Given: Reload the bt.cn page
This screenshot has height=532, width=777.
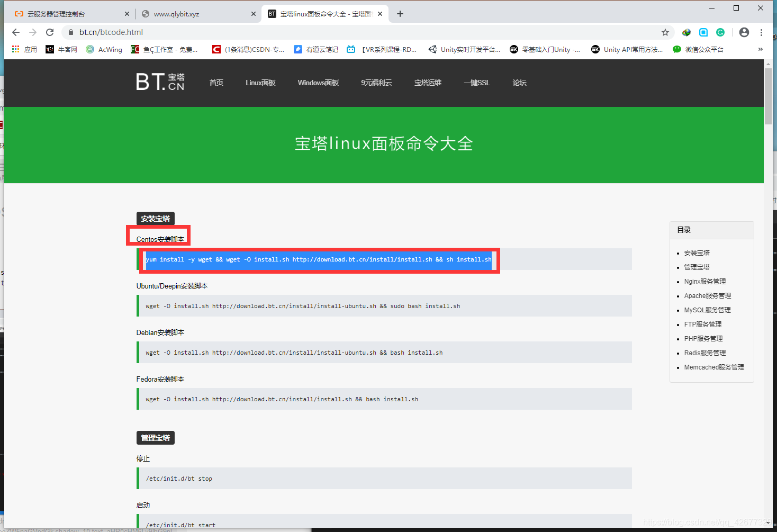Looking at the screenshot, I should [50, 32].
